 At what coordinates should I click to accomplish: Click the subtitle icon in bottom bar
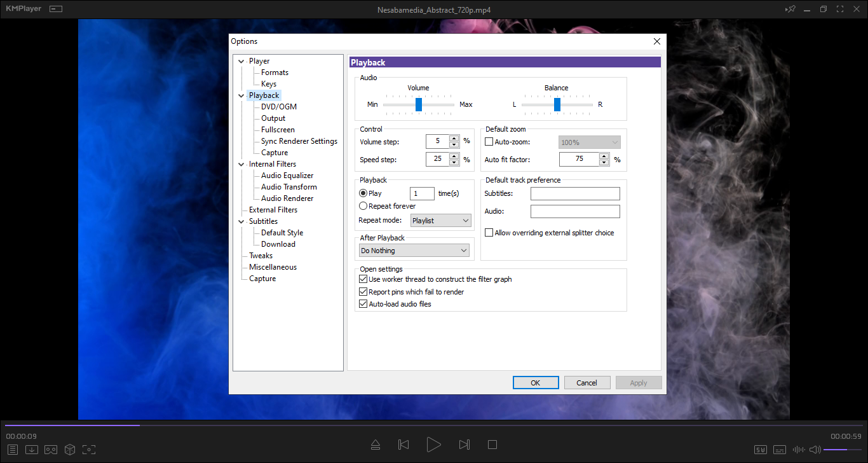780,450
